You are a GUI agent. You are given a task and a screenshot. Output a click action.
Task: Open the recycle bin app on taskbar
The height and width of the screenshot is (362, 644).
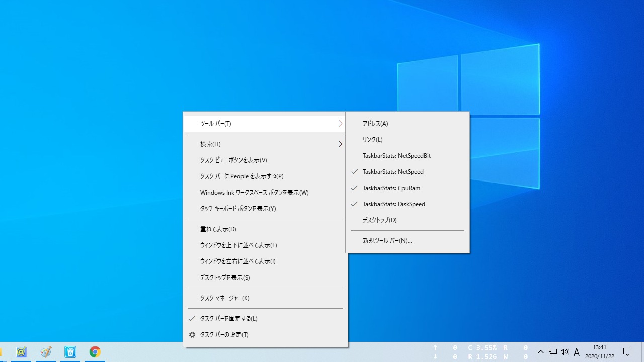pyautogui.click(x=70, y=352)
